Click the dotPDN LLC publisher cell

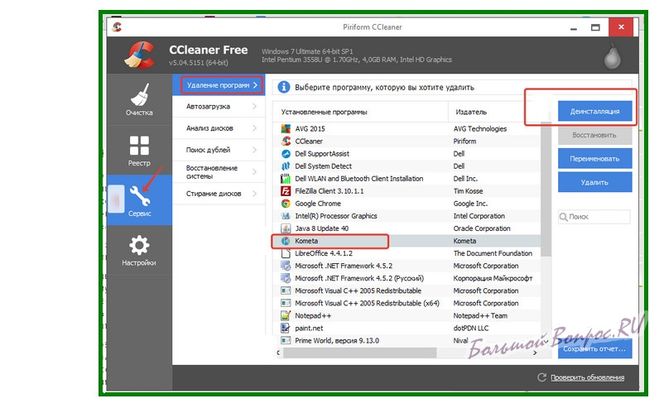click(471, 328)
